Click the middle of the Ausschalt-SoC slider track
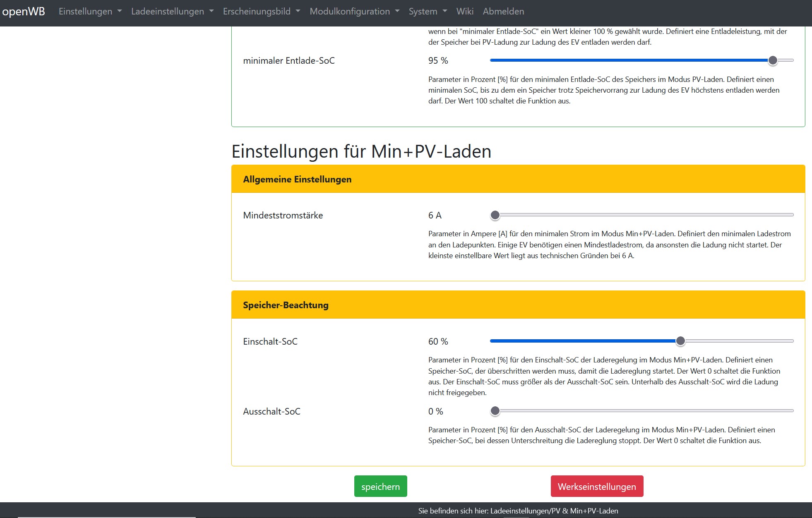This screenshot has width=812, height=518. click(x=642, y=411)
